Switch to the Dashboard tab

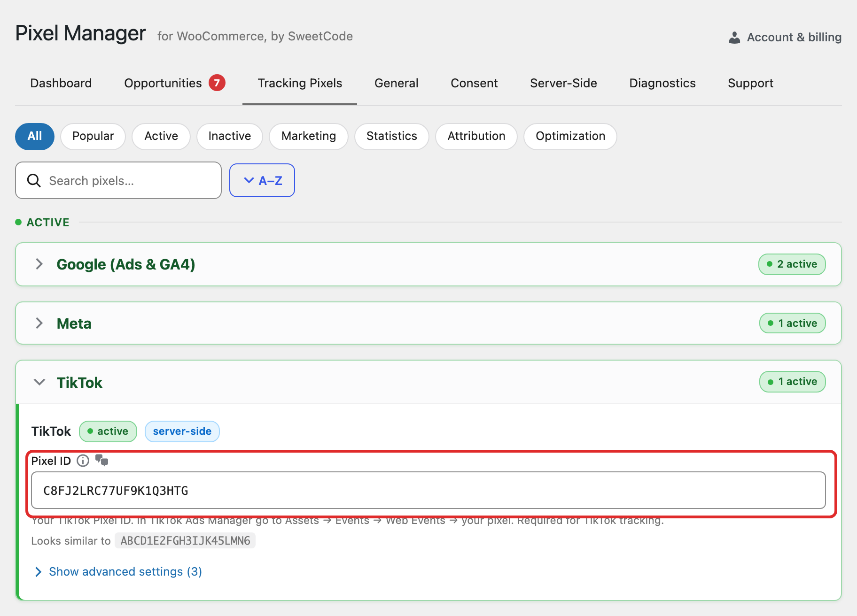(x=61, y=83)
